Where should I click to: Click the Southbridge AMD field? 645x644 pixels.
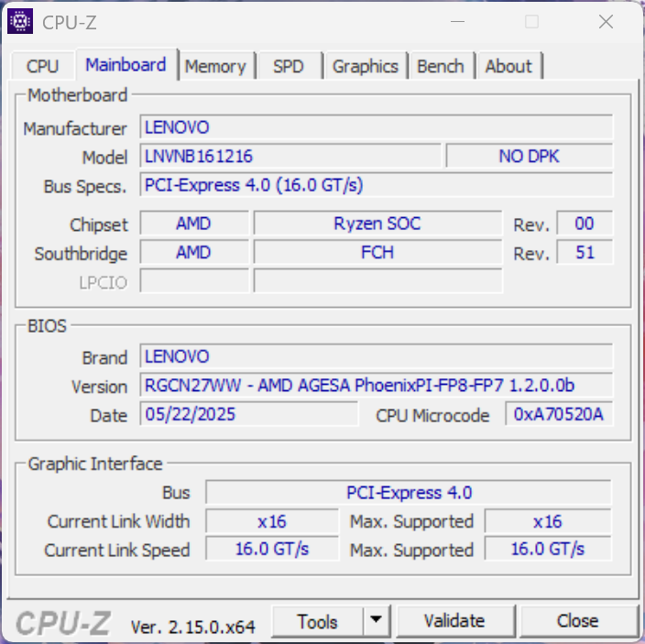click(x=194, y=252)
